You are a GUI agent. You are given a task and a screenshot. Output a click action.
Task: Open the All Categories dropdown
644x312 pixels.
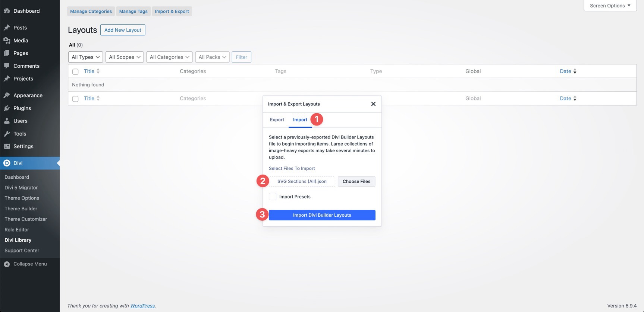tap(169, 57)
